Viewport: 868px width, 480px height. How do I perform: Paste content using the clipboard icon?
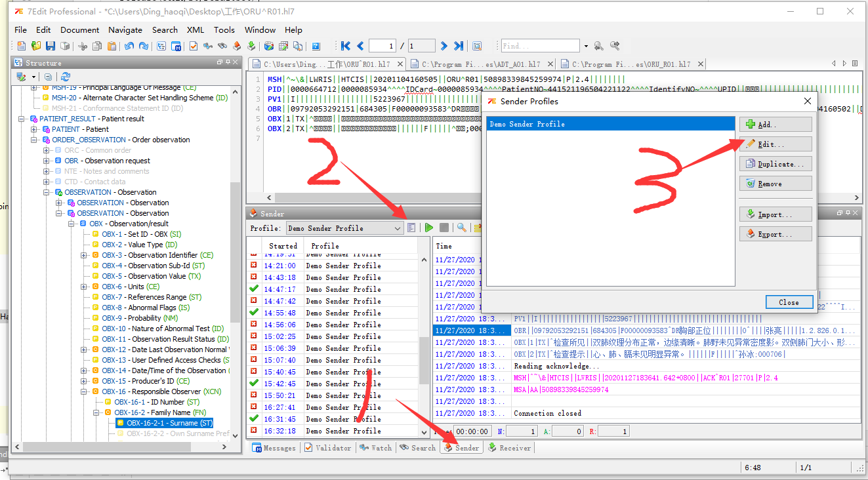tap(112, 45)
